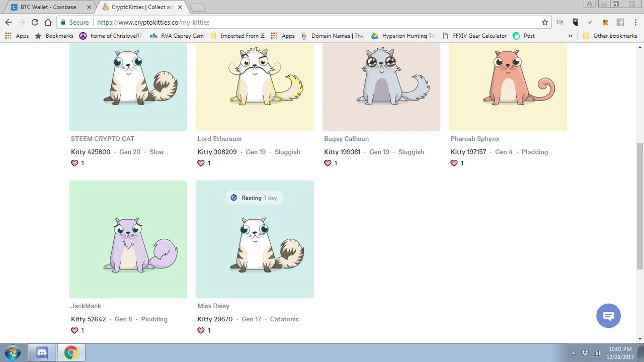644x362 pixels.
Task: Click the 'Kitty 425600' text
Action: pos(91,152)
